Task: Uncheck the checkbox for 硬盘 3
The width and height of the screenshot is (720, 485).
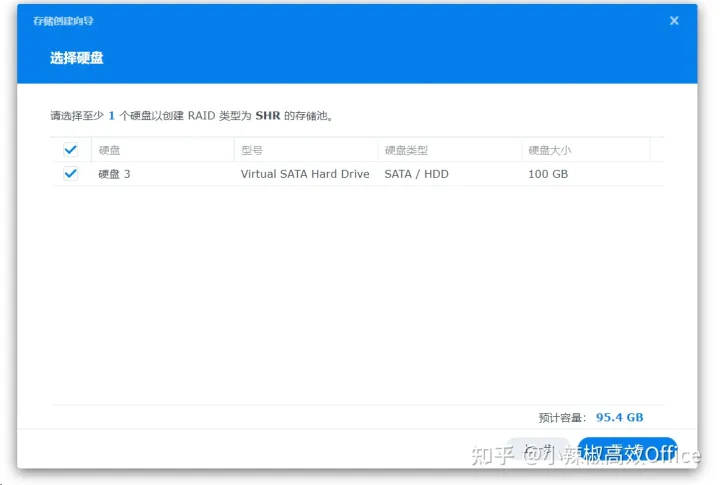Action: (x=71, y=174)
